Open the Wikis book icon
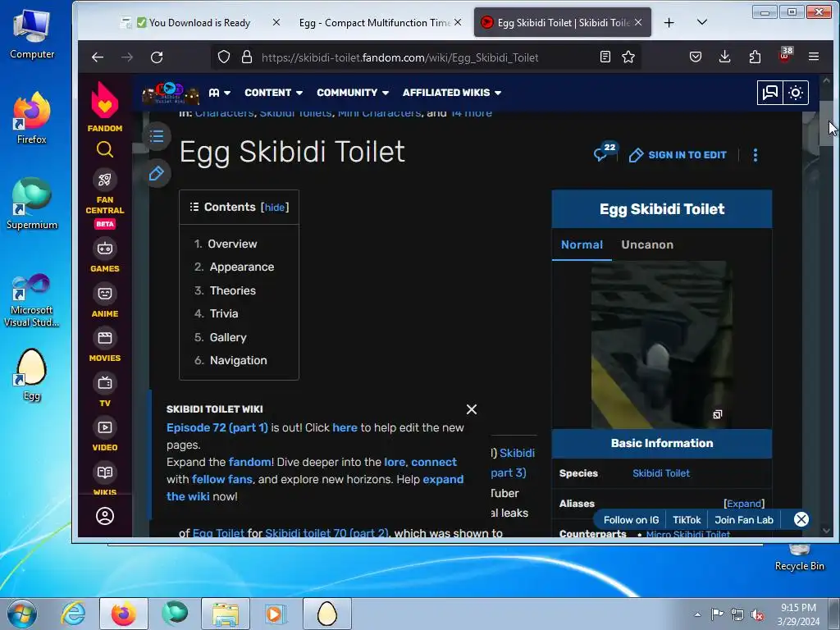 105,472
